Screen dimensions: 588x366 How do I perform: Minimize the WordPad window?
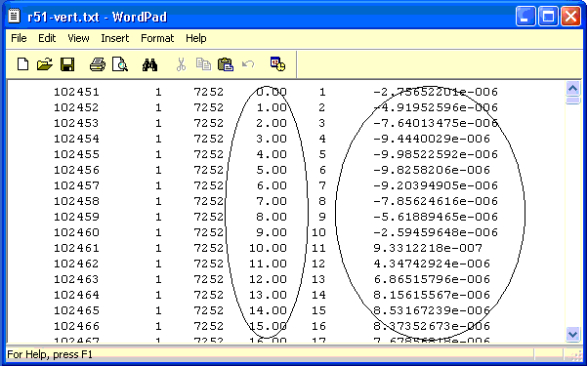click(x=525, y=17)
